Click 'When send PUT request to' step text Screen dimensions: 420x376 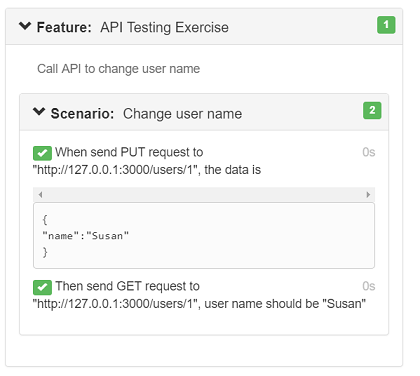129,152
